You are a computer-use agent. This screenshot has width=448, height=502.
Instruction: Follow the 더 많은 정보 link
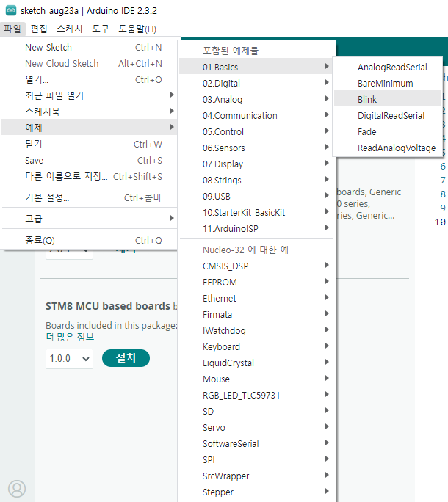[x=70, y=337]
